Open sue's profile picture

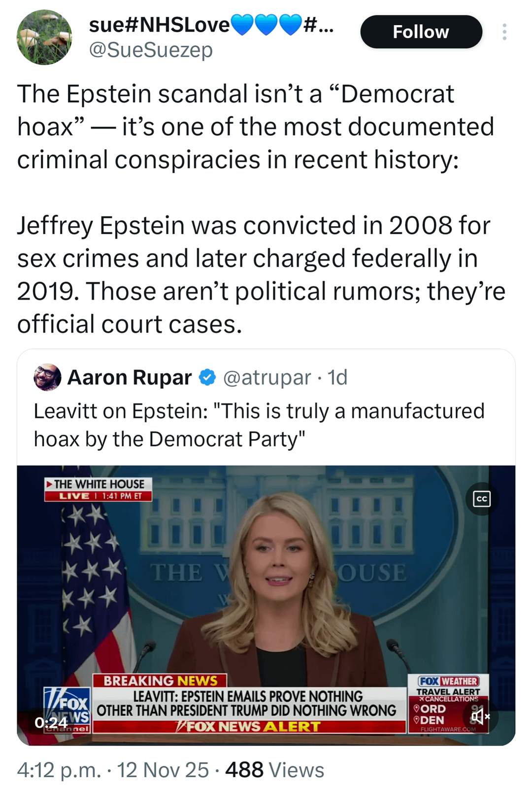coord(44,37)
